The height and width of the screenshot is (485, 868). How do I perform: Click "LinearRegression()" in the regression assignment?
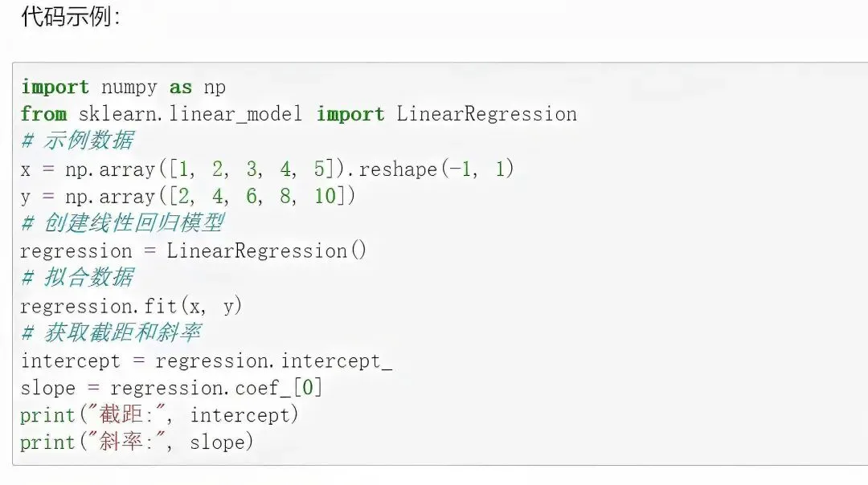point(267,251)
